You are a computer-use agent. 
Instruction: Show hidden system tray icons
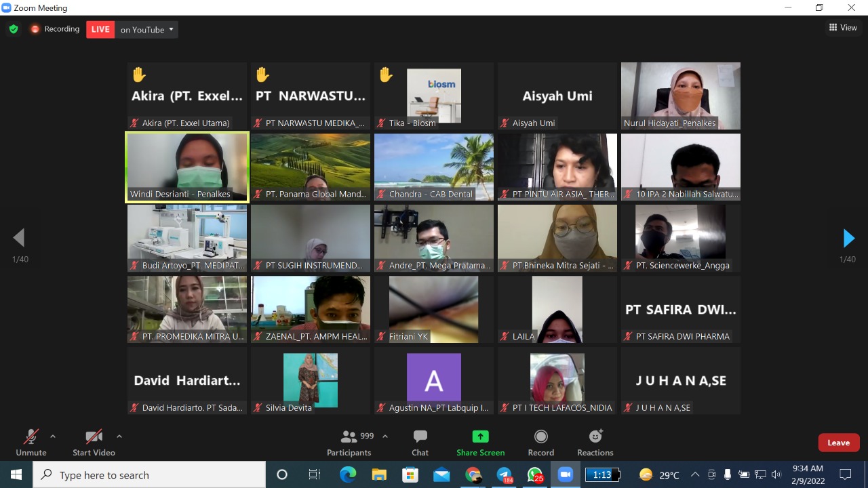pos(695,474)
